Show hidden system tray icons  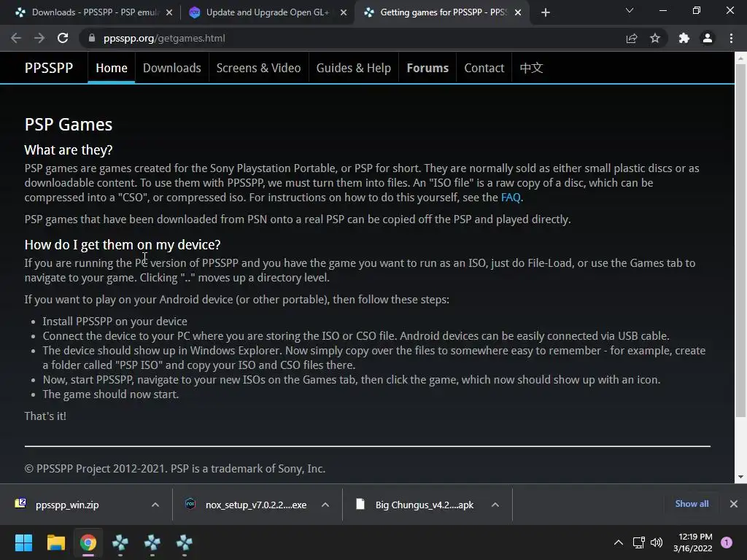pyautogui.click(x=619, y=542)
